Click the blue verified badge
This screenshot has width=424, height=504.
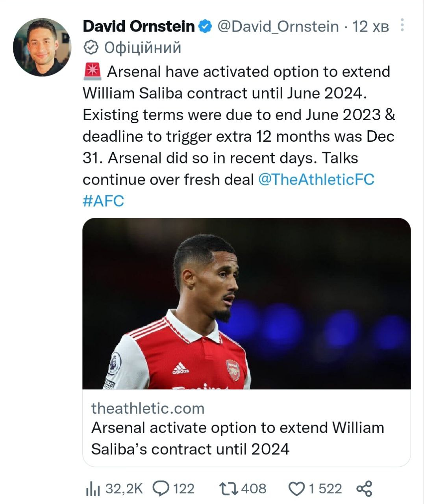click(205, 26)
